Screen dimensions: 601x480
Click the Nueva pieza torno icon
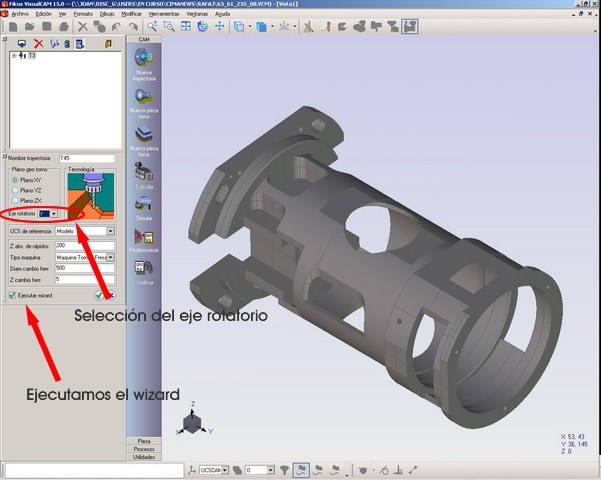tap(143, 97)
